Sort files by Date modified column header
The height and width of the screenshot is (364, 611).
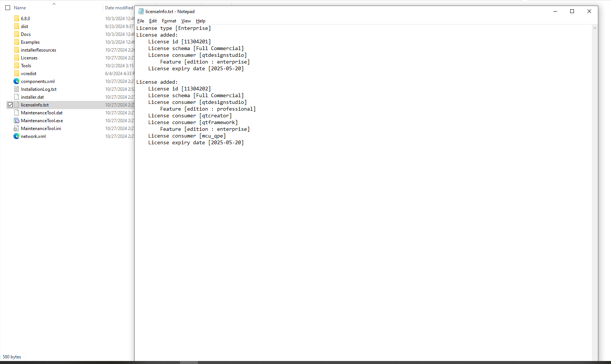pos(119,7)
